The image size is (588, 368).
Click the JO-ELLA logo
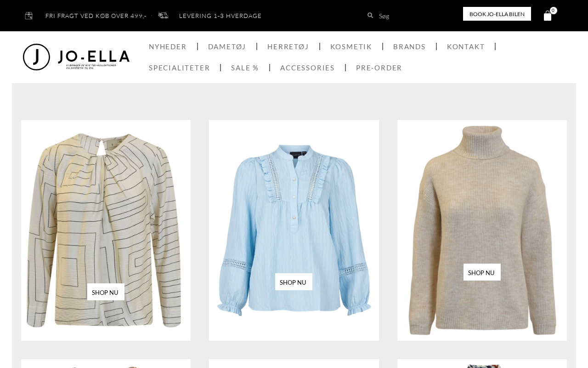coord(76,57)
